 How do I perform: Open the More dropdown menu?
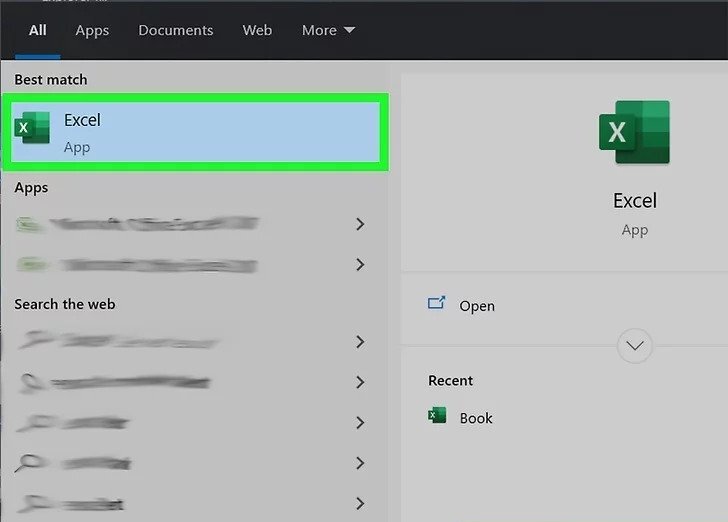click(328, 30)
